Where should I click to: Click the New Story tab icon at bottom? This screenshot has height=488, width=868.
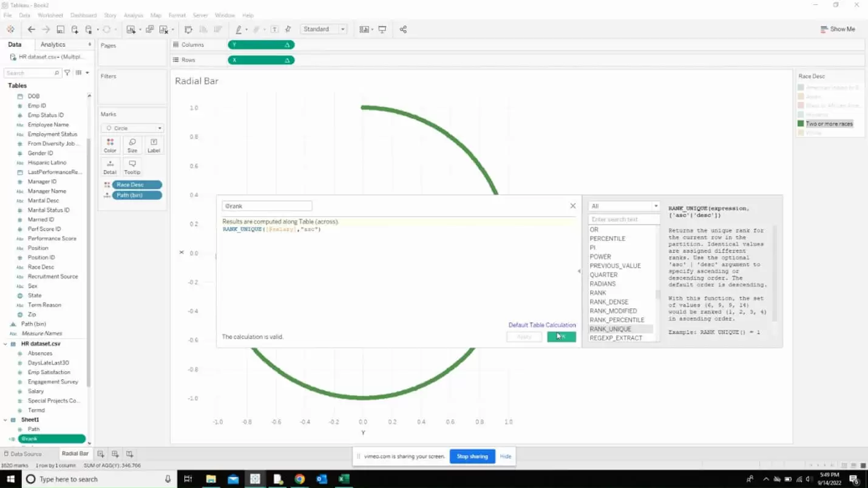129,453
